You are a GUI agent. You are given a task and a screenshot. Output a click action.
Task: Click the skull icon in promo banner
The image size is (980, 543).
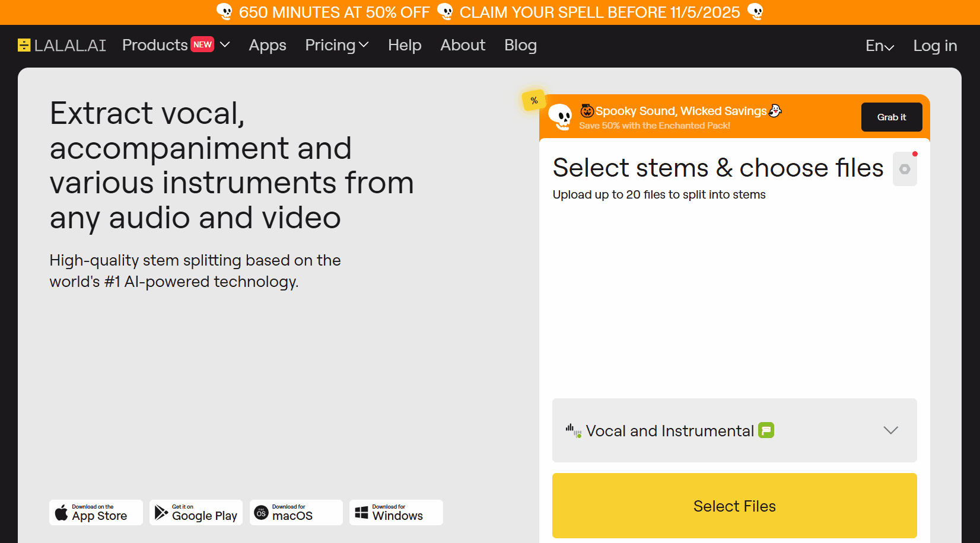[559, 116]
